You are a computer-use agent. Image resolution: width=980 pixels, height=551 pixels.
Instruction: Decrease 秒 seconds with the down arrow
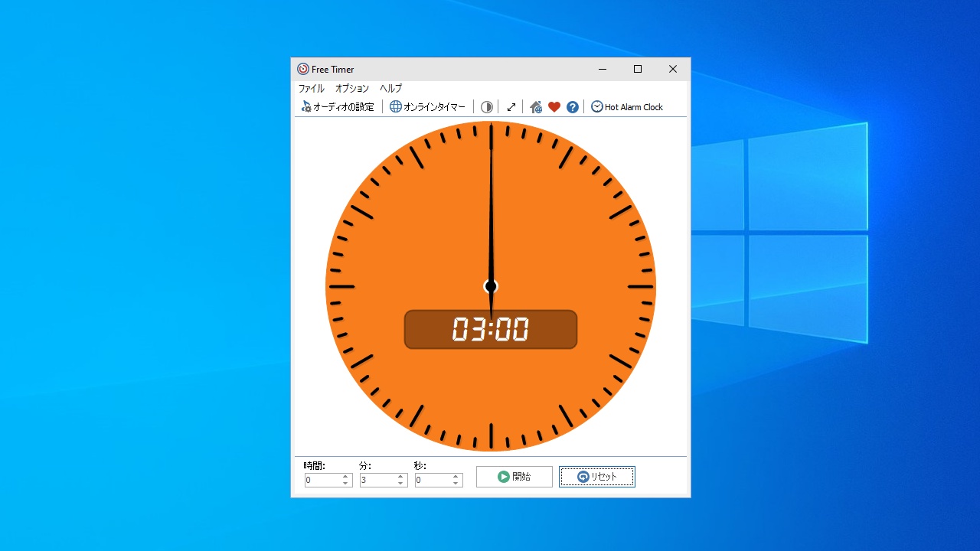coord(456,484)
